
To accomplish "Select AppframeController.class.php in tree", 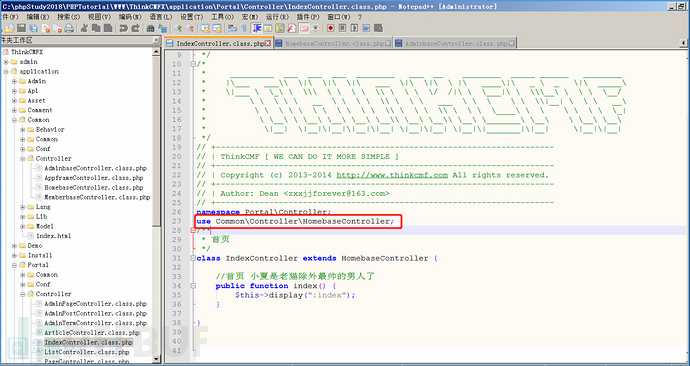I will pyautogui.click(x=94, y=178).
